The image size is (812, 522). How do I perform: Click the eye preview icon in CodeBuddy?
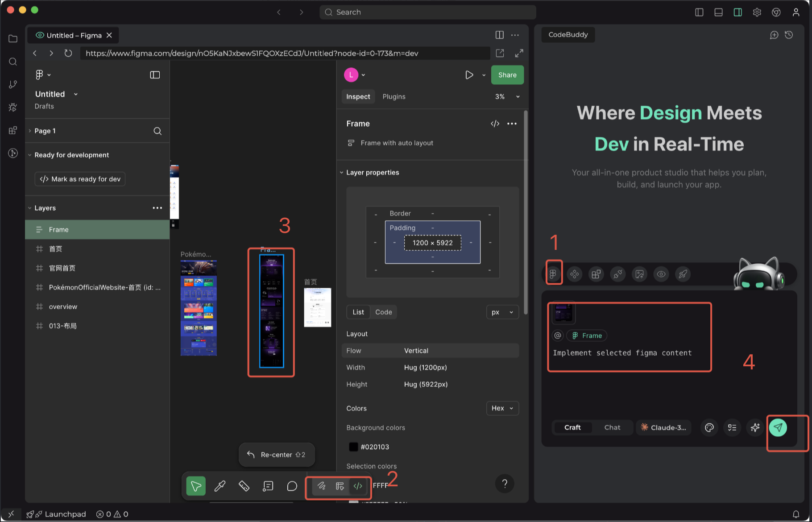pyautogui.click(x=661, y=274)
